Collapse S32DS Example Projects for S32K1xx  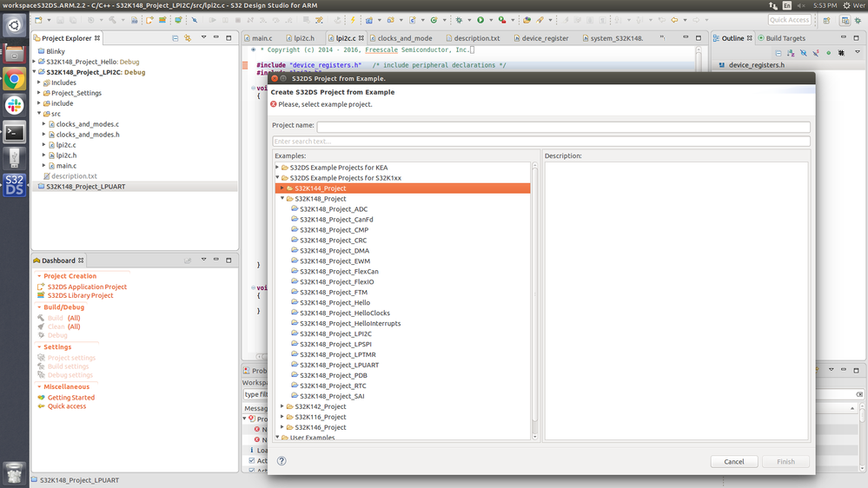277,178
